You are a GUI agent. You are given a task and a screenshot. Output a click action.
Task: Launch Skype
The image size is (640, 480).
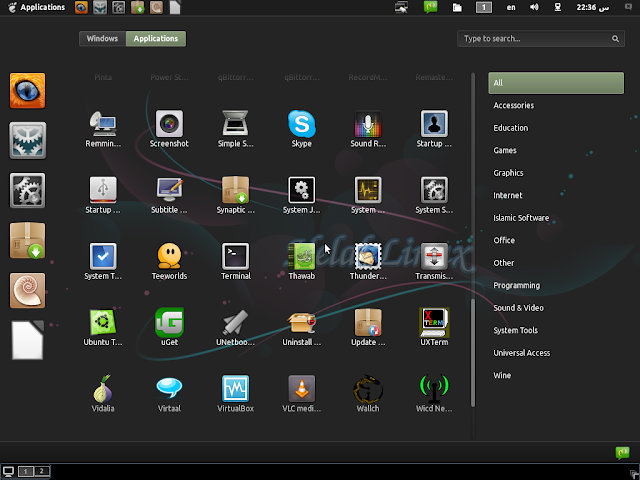click(301, 129)
